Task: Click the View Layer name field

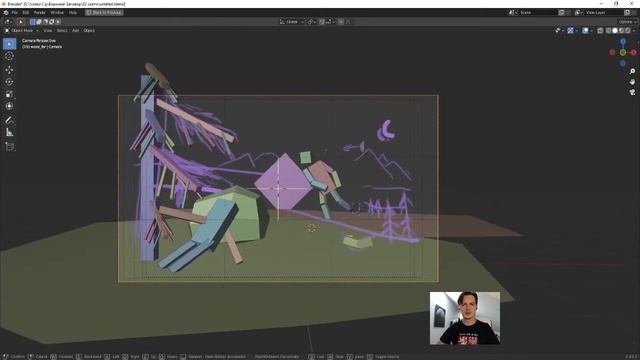Action: click(604, 13)
